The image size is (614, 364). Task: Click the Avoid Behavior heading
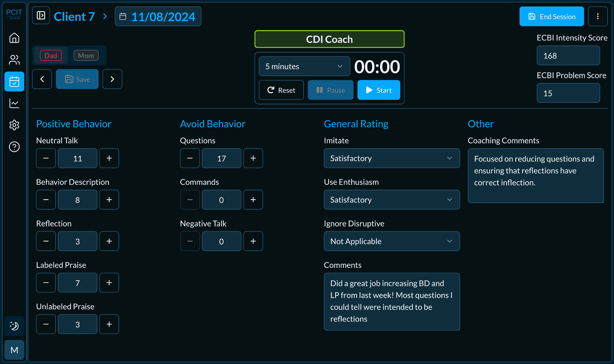coord(213,124)
